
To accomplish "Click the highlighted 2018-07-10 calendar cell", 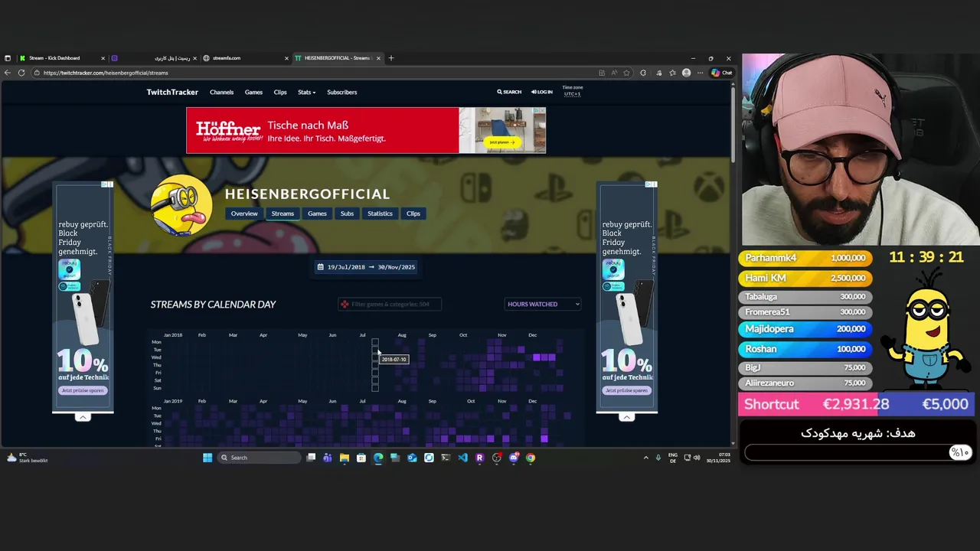I will [375, 350].
